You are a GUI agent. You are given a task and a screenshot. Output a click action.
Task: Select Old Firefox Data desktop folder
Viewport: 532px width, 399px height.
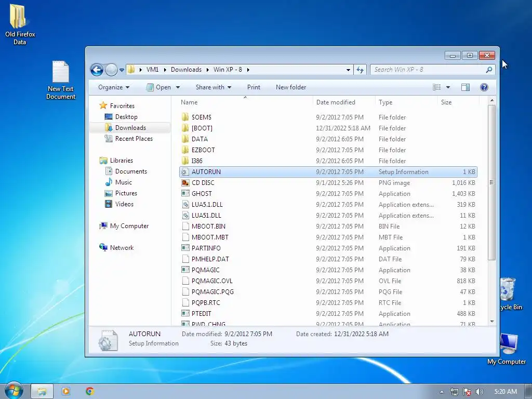20,24
